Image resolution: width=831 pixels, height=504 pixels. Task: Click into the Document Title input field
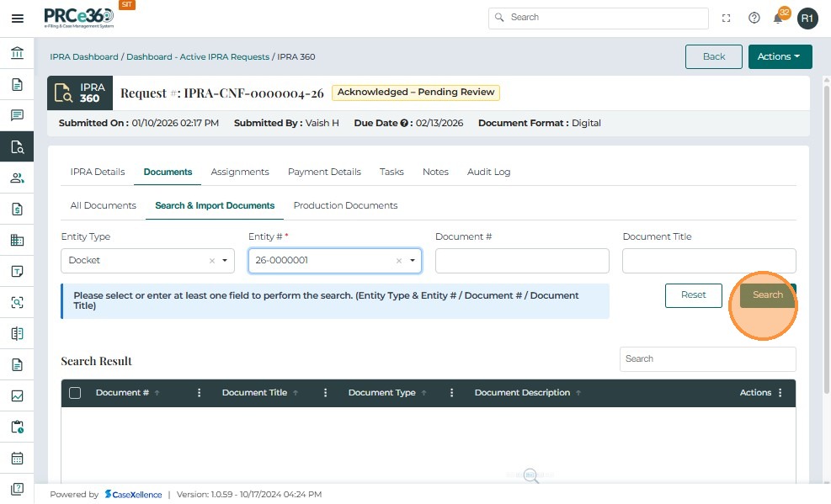click(709, 261)
